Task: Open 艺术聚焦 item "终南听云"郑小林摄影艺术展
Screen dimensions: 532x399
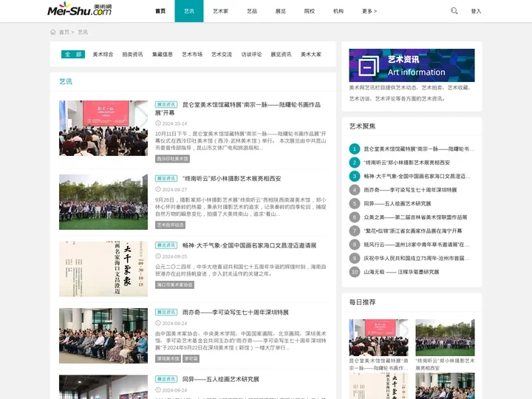Action: point(407,163)
